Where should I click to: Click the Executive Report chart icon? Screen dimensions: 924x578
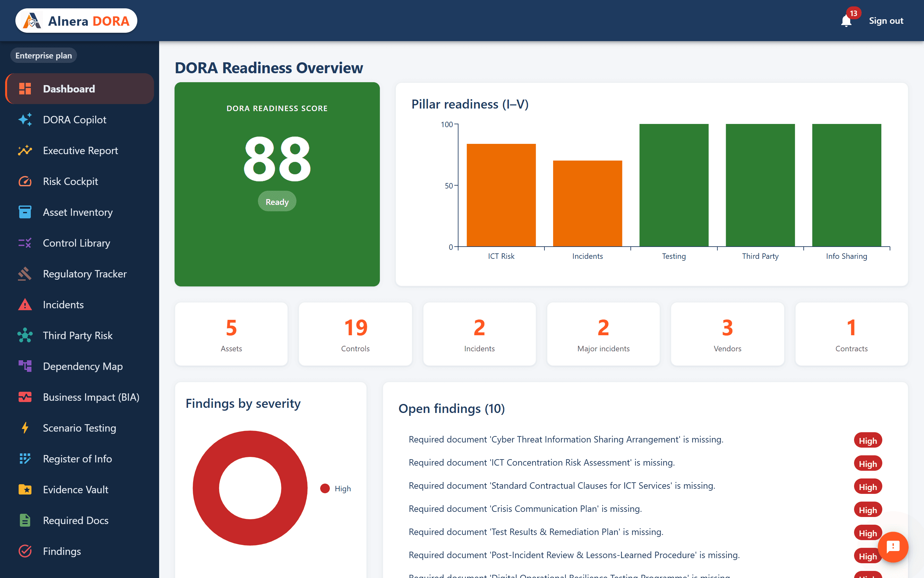[25, 150]
